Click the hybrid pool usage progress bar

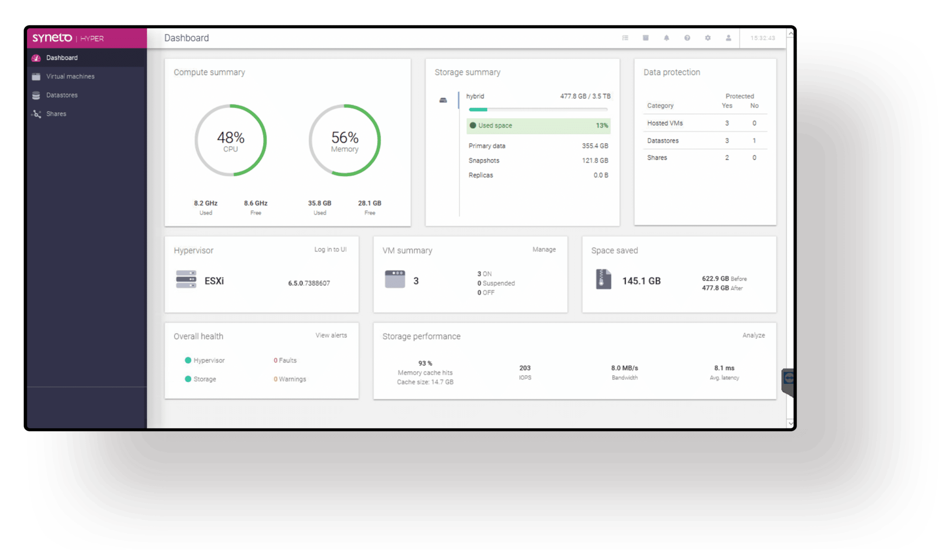pyautogui.click(x=538, y=110)
